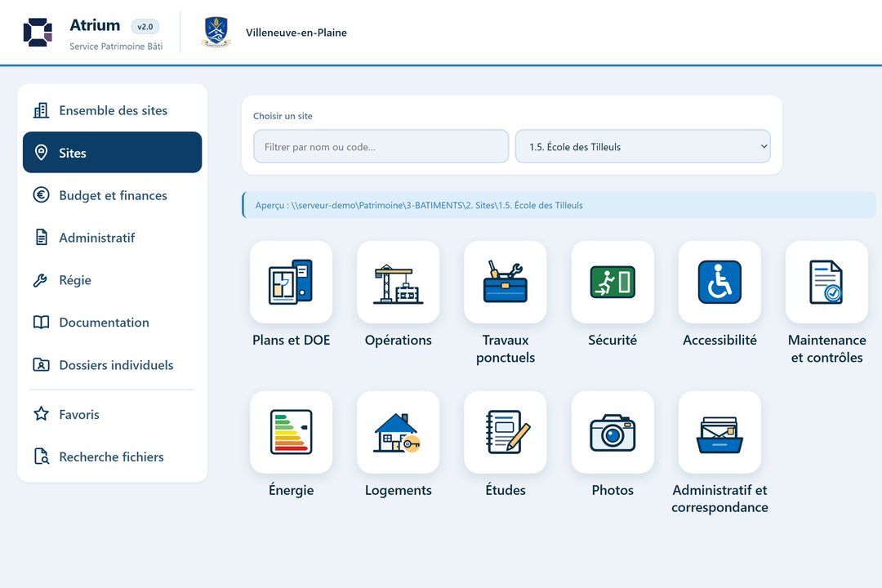Click the euro icon beside Budget et finances

[x=41, y=194]
